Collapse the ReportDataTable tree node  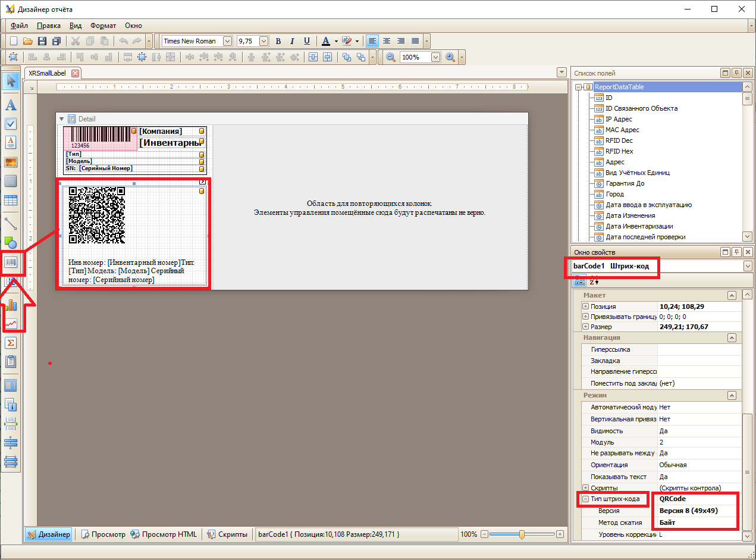(579, 87)
